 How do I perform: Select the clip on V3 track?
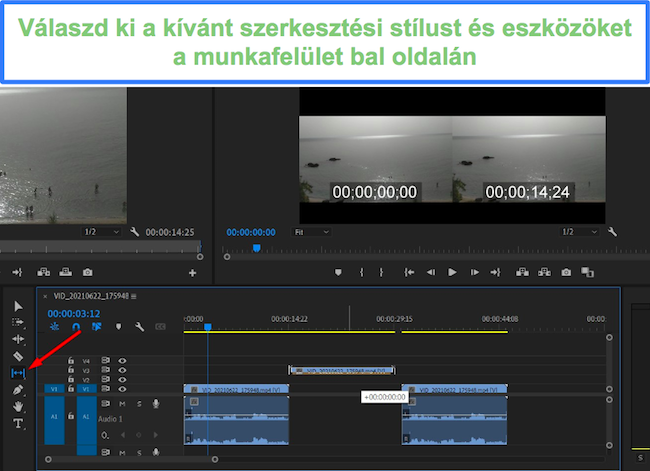(x=342, y=370)
